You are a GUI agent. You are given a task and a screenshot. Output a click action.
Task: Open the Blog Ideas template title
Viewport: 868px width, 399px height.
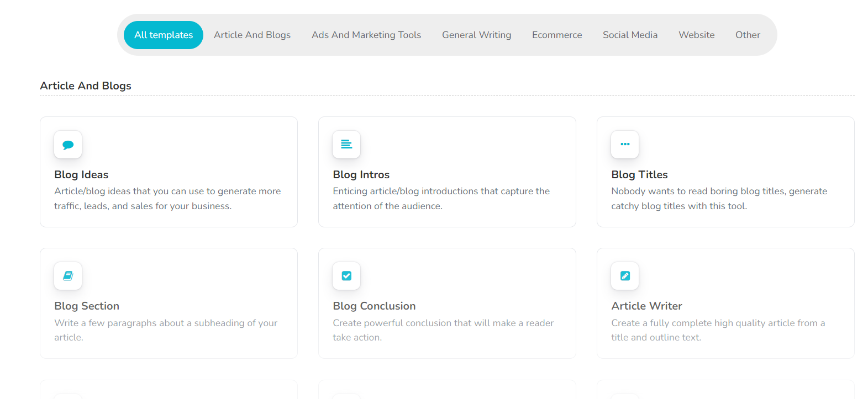[81, 174]
